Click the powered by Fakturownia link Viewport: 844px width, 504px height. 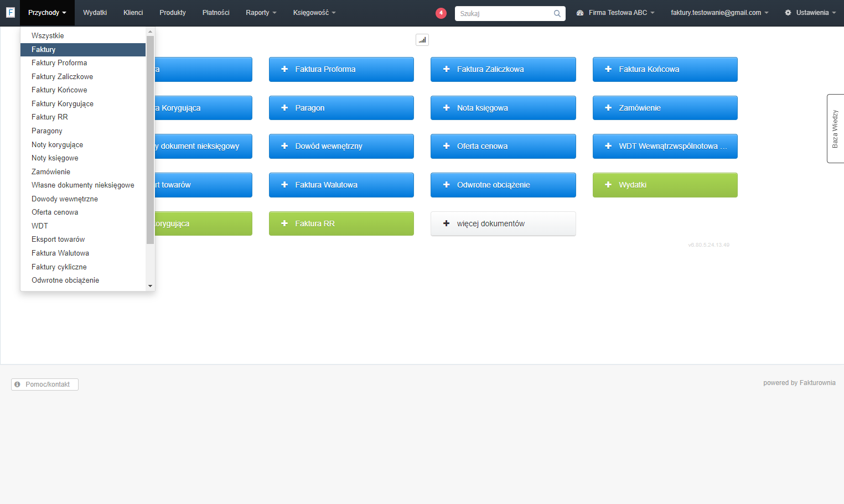point(799,383)
